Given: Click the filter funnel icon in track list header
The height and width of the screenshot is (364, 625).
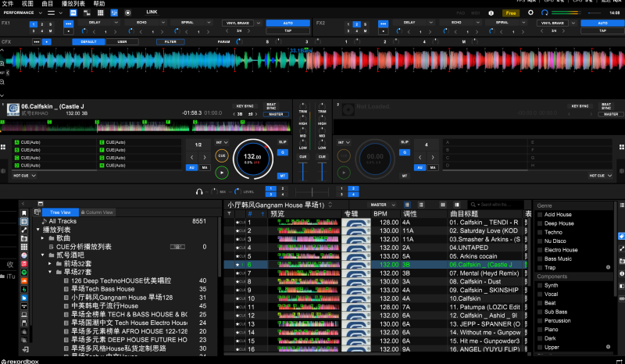Looking at the screenshot, I should pos(230,213).
